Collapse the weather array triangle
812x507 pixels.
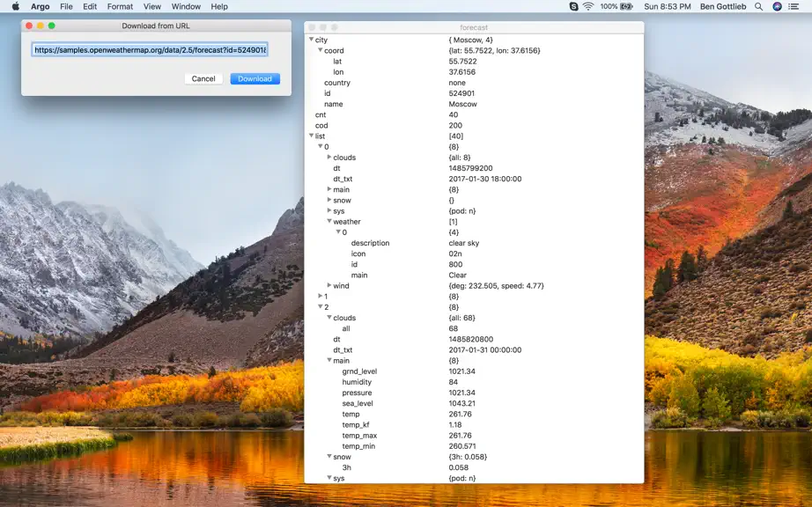pyautogui.click(x=329, y=221)
